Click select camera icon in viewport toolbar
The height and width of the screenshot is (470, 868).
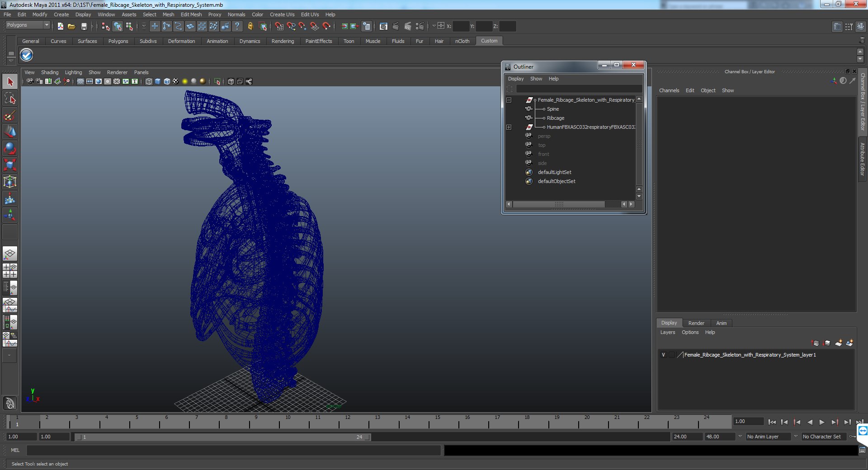tap(30, 81)
